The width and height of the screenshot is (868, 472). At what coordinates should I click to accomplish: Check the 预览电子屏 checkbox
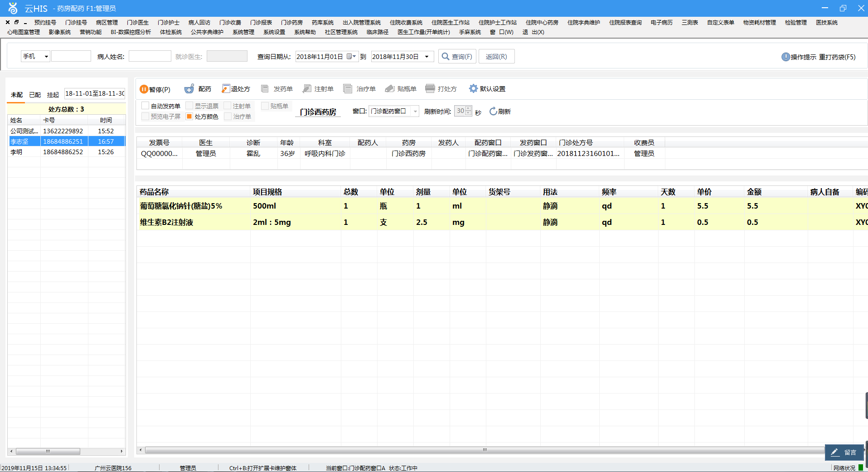[145, 117]
